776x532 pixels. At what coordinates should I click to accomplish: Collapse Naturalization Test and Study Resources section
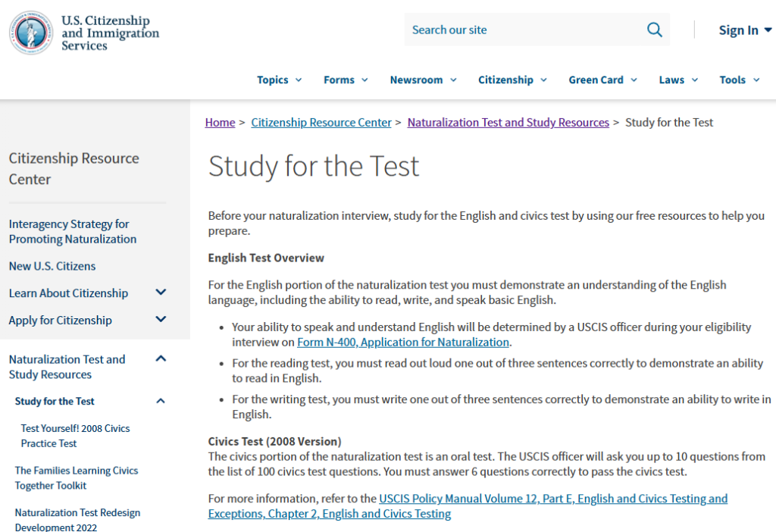pos(161,359)
